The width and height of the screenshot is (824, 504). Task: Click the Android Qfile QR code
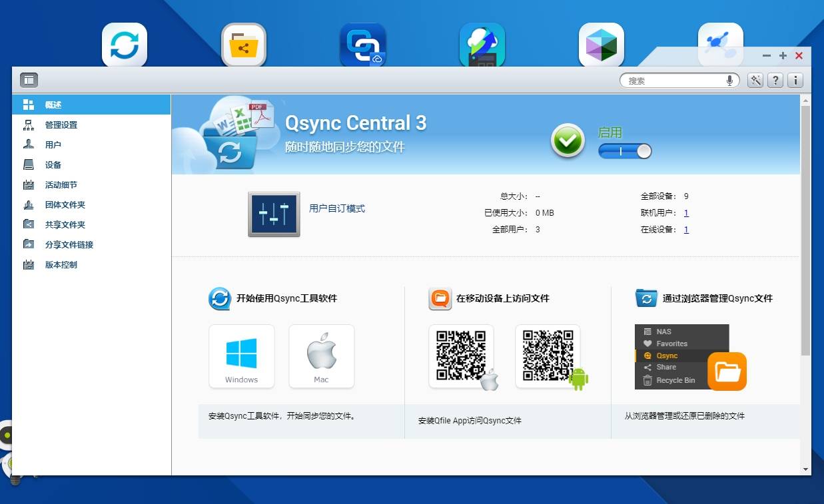548,356
